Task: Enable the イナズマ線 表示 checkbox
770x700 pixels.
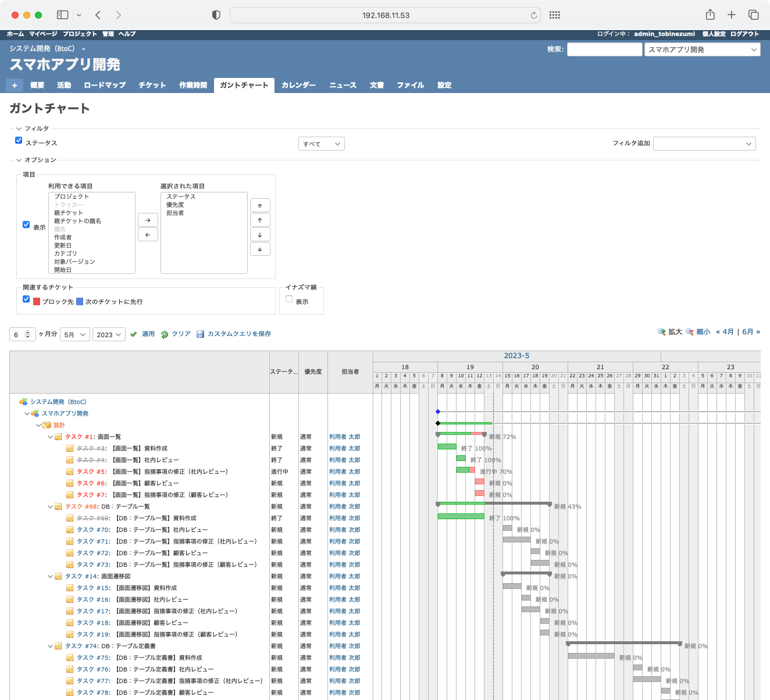Action: tap(289, 298)
